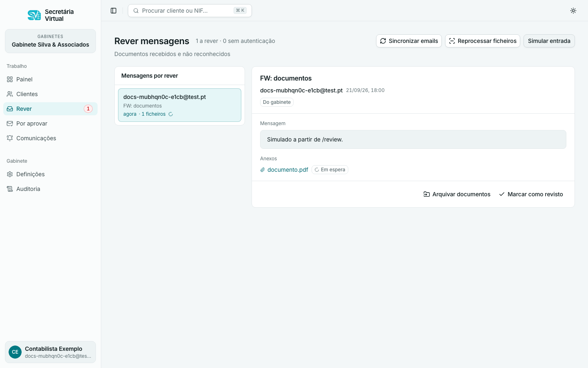This screenshot has width=588, height=368.
Task: Click the Comunicações bell icon
Action: [10, 138]
